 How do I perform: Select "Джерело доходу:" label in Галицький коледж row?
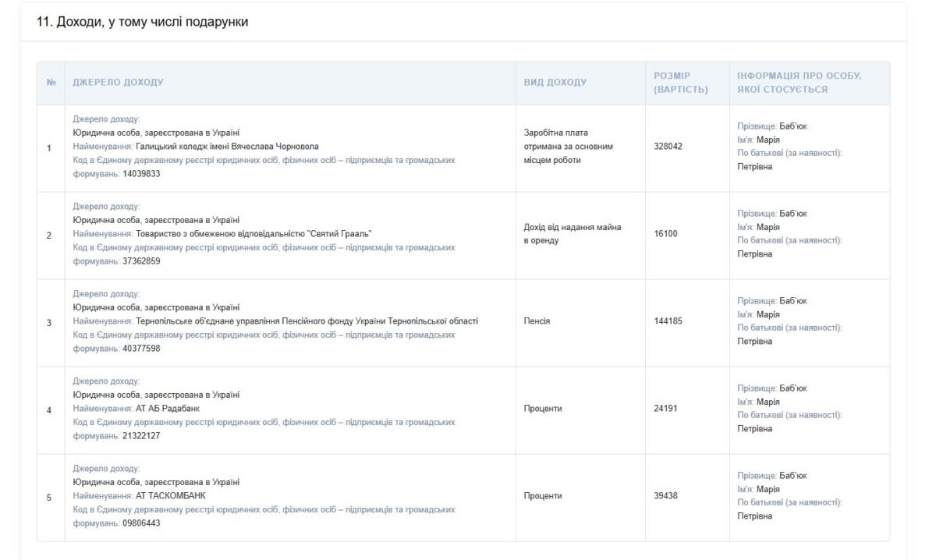click(106, 119)
